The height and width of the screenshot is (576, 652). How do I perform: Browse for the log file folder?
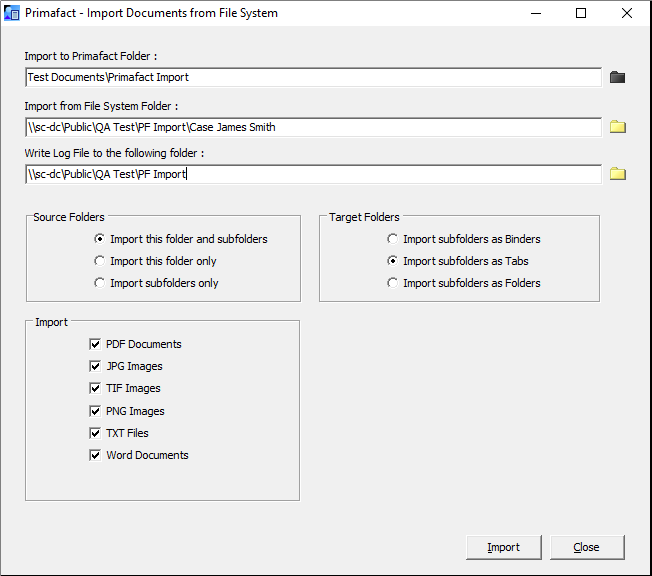[617, 174]
